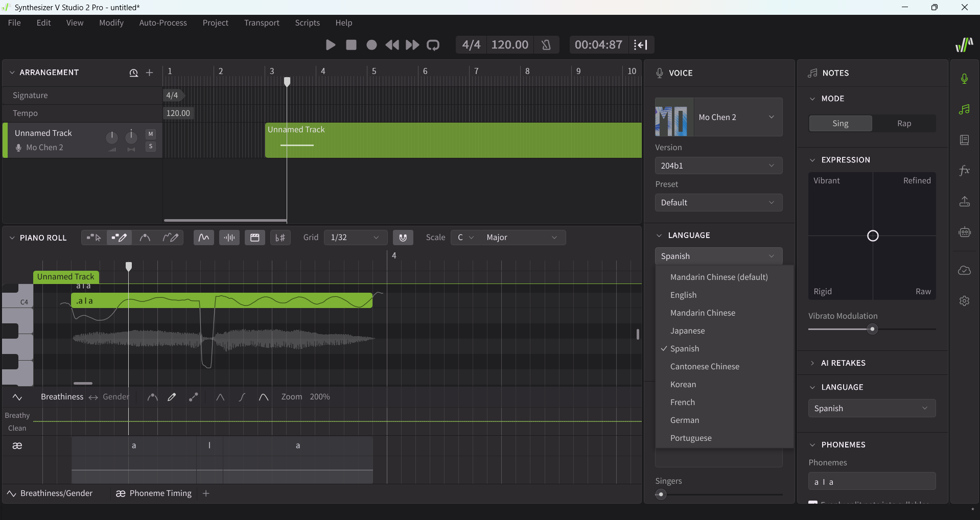Open the Notes panel Language Spanish dropdown
The height and width of the screenshot is (520, 980).
(x=872, y=408)
